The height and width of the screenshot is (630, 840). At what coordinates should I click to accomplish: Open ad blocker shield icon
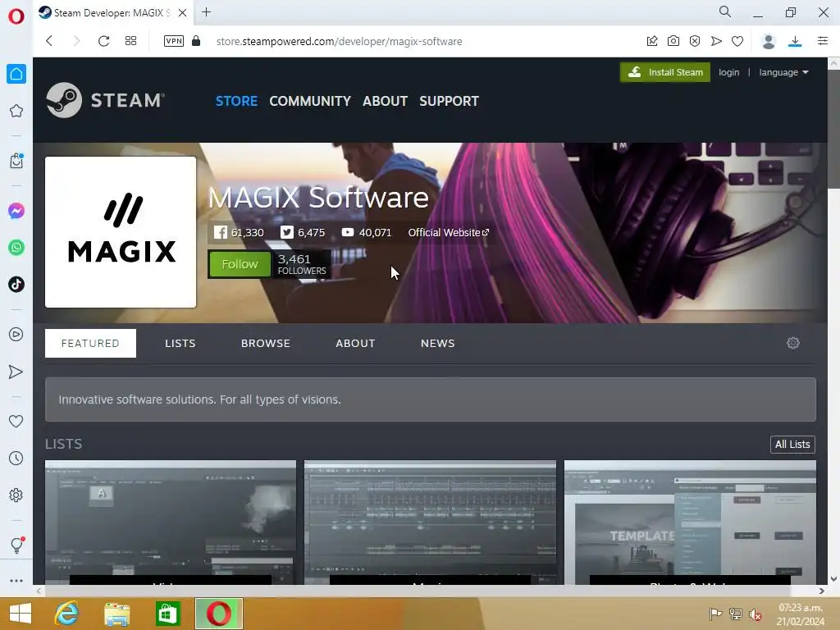point(695,41)
